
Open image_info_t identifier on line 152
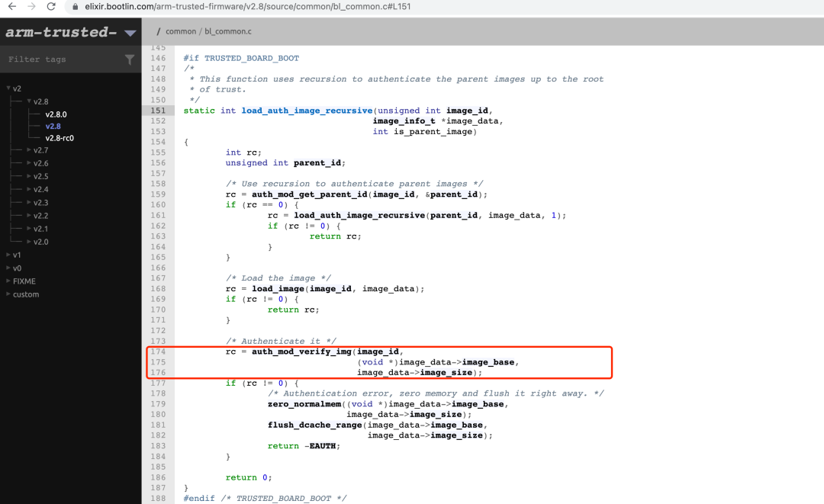[404, 120]
